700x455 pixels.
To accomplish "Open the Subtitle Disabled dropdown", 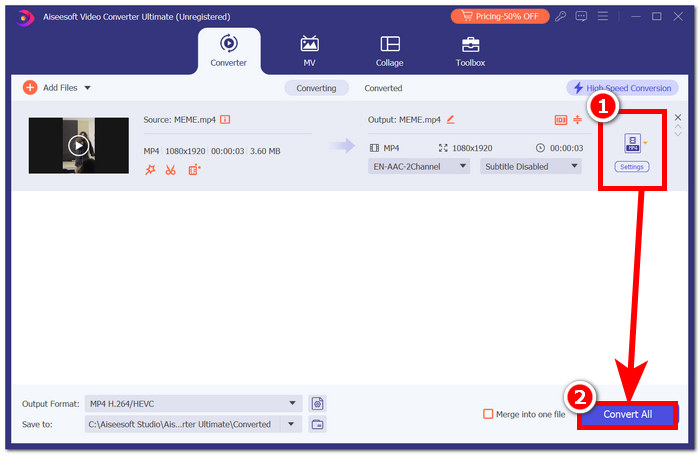I will 531,167.
